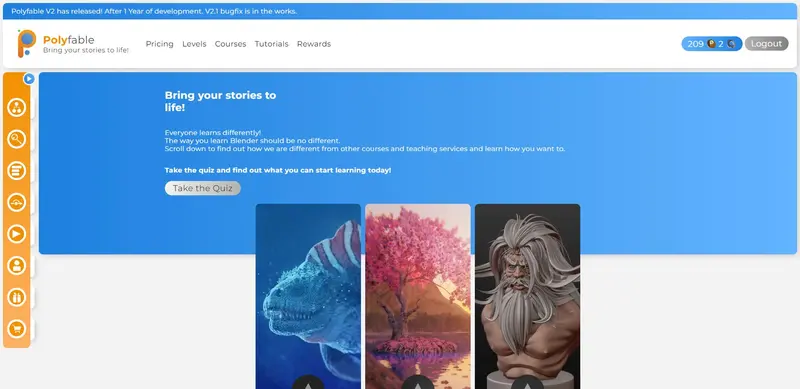
Task: Click the Logout button
Action: point(766,44)
